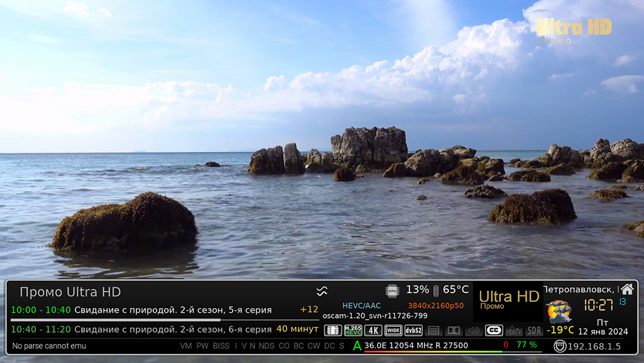The image size is (644, 363).
Task: Click the -19°C outdoor temperature
Action: tap(560, 329)
